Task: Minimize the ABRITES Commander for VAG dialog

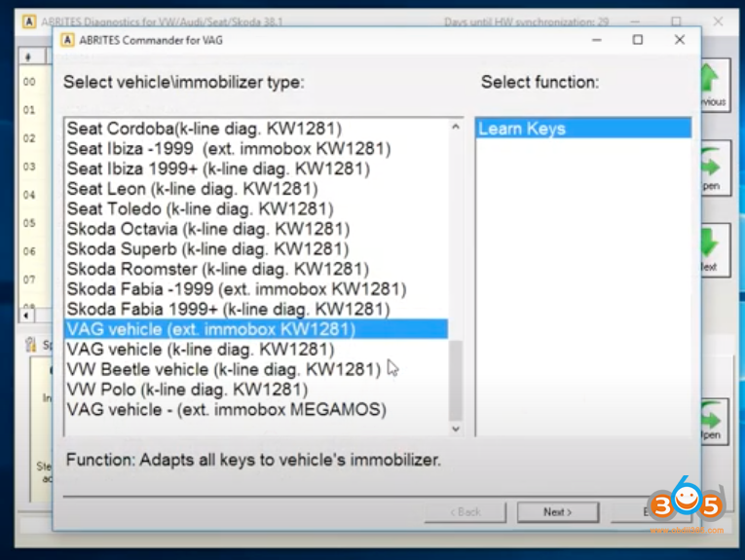Action: [x=597, y=40]
